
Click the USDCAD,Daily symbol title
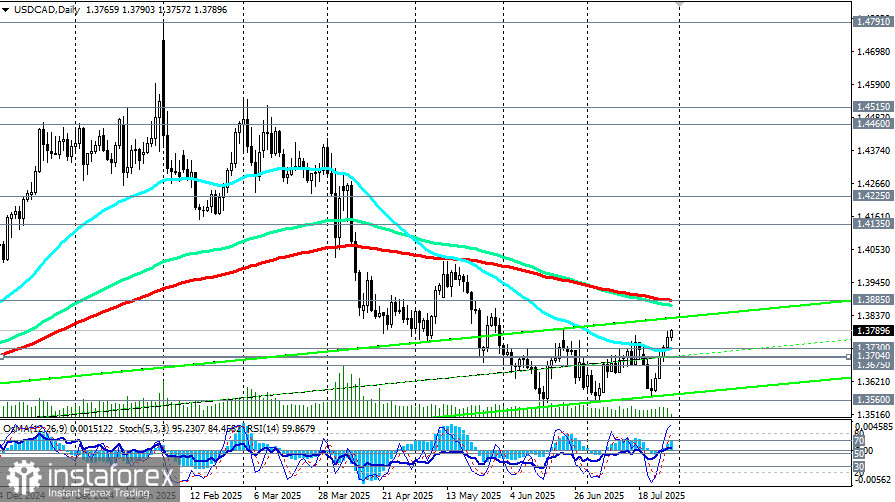pos(46,10)
